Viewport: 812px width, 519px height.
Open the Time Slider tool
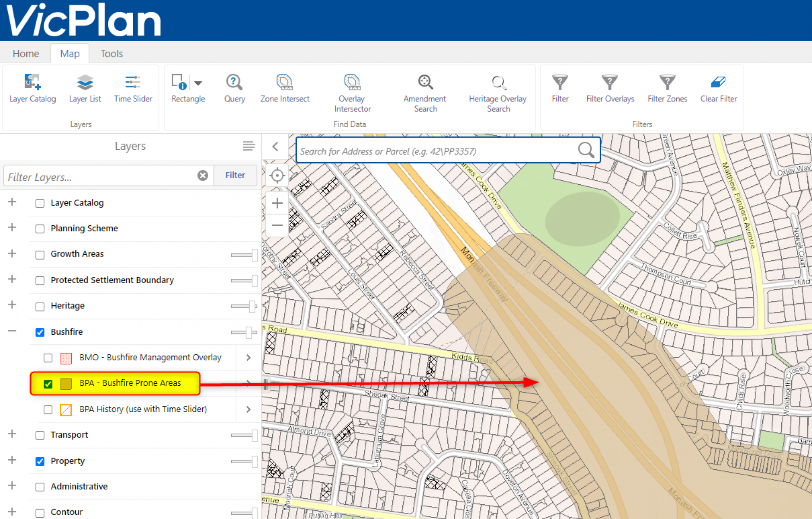[133, 89]
